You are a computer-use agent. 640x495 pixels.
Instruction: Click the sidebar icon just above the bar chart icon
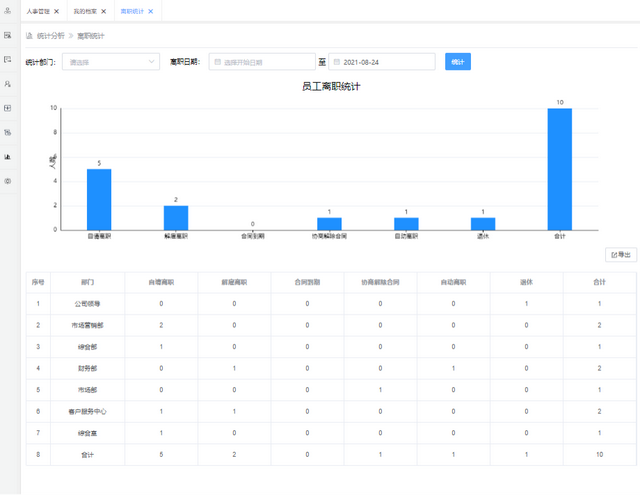click(8, 132)
